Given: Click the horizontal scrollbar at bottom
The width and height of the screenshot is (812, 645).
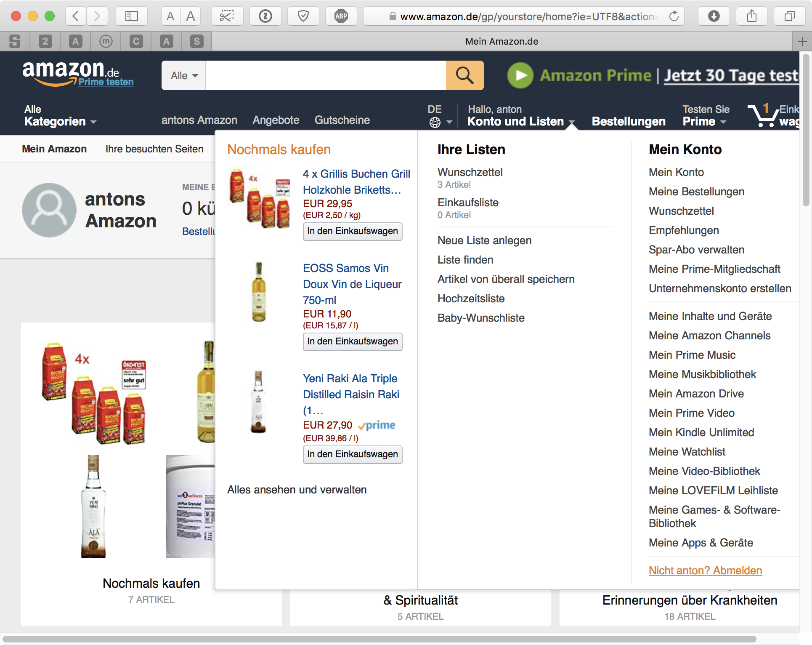Looking at the screenshot, I should point(379,639).
